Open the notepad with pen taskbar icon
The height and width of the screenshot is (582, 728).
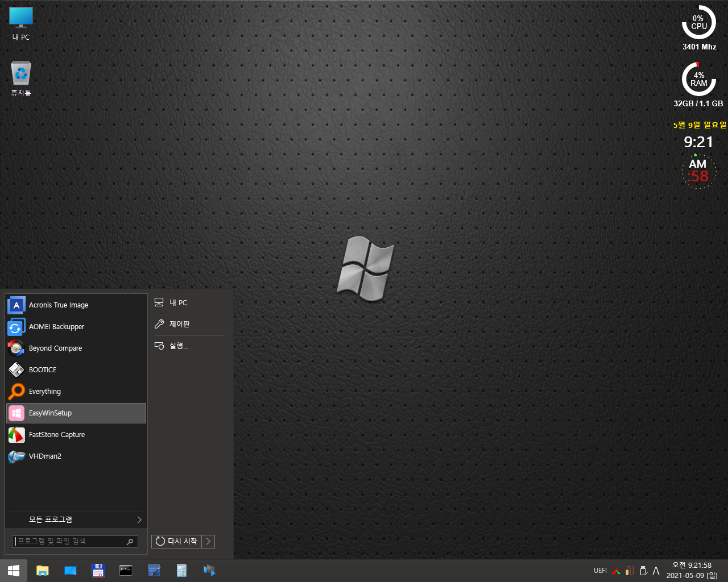154,571
